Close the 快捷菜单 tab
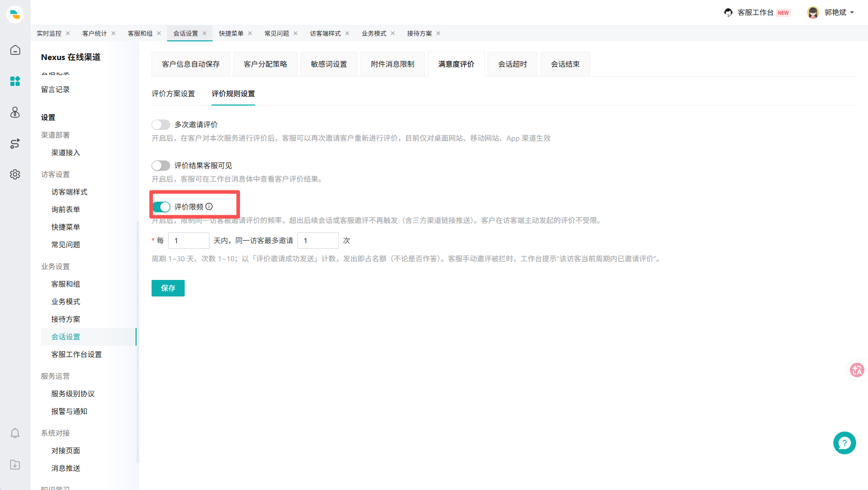The height and width of the screenshot is (490, 868). coord(250,33)
